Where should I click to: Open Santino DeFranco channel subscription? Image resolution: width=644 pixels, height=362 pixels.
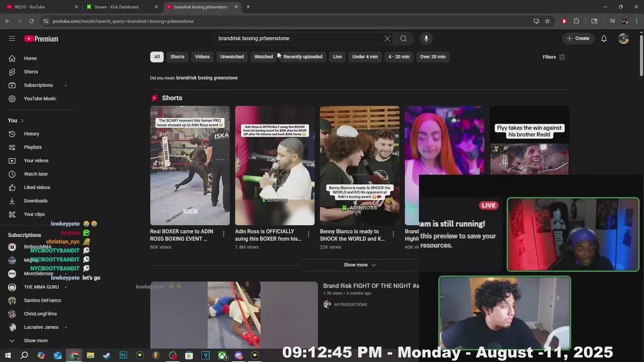[x=42, y=300]
